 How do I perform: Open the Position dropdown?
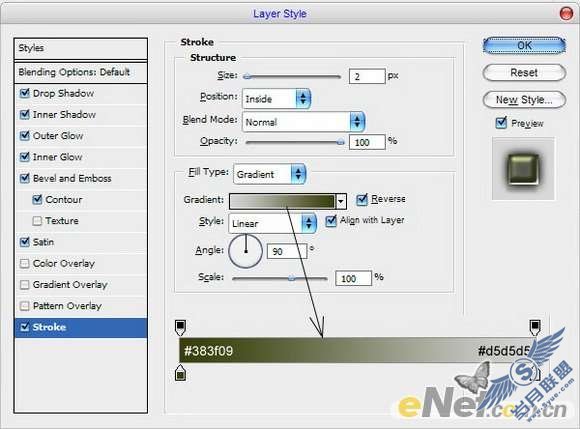276,99
